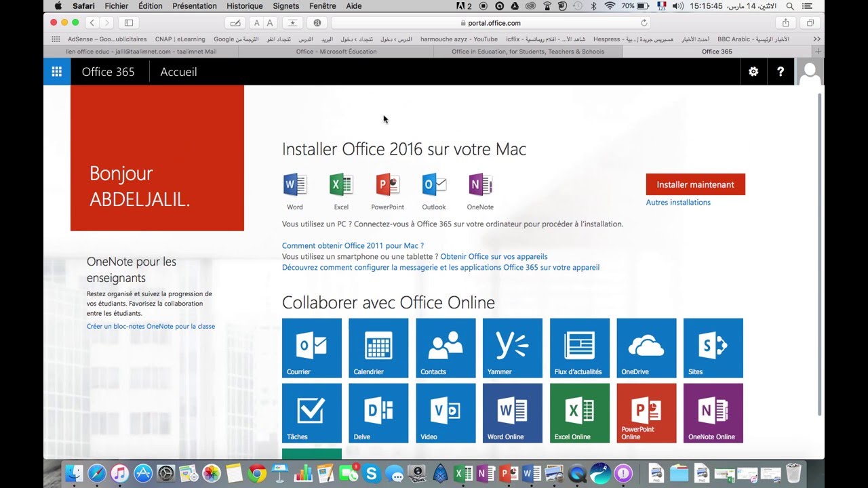868x488 pixels.
Task: Open the Courrier mail tile
Action: coord(312,348)
